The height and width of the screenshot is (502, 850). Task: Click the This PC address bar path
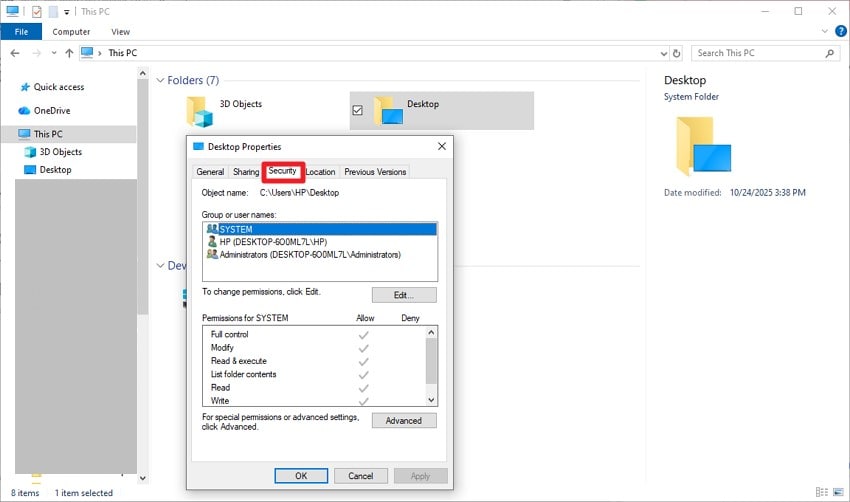point(123,53)
